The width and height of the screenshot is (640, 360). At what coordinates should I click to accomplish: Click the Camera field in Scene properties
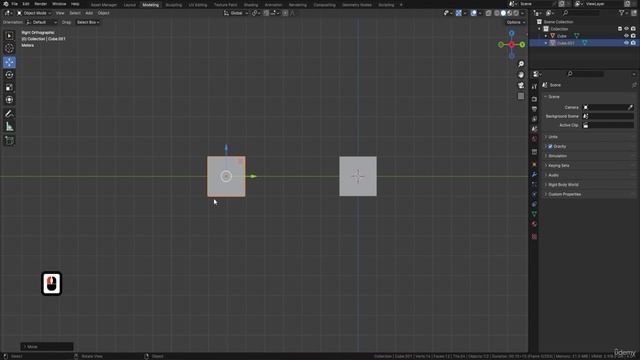click(x=608, y=107)
